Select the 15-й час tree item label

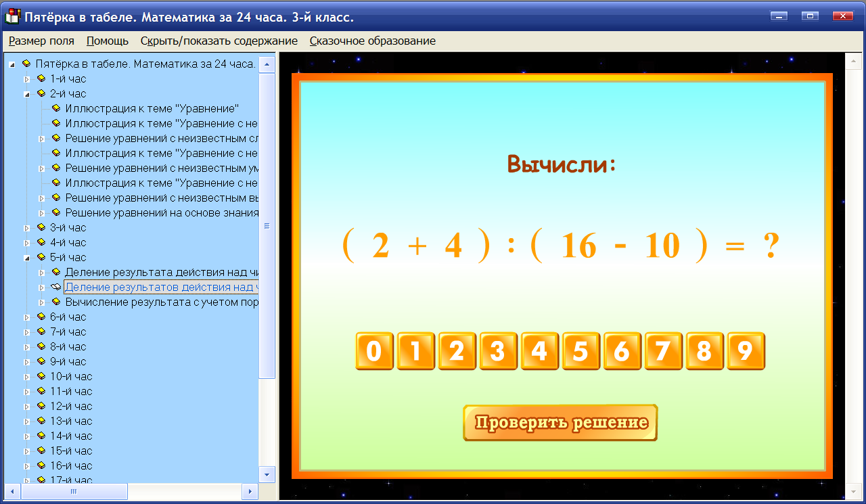(71, 451)
